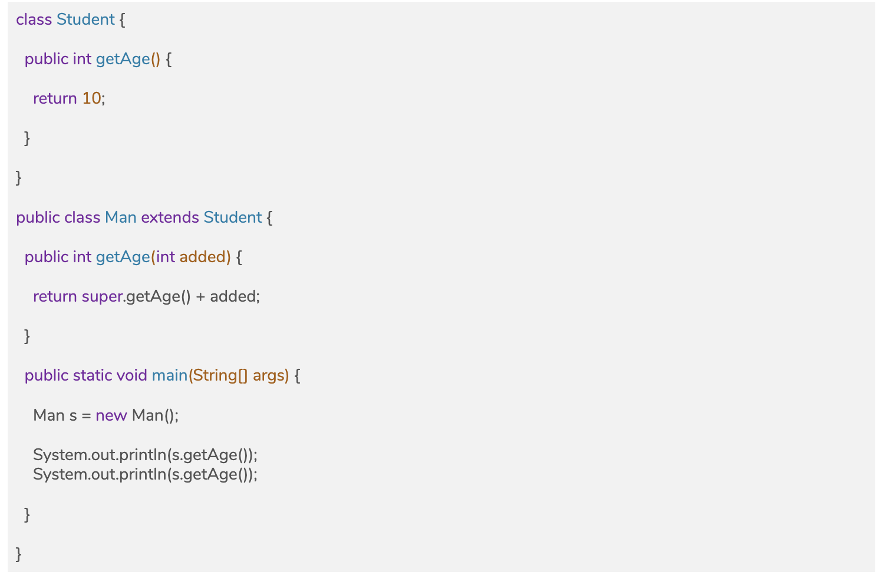Click the "main" method name
This screenshot has width=890, height=588.
169,375
